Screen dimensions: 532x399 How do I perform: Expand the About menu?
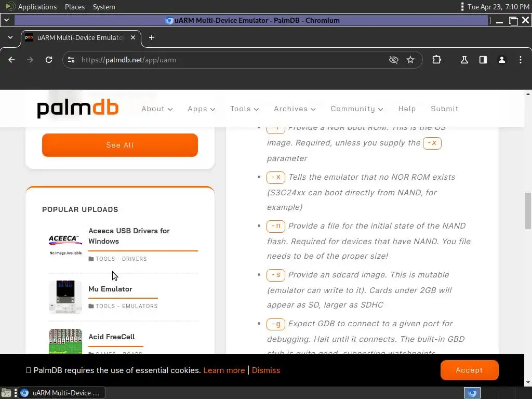157,109
